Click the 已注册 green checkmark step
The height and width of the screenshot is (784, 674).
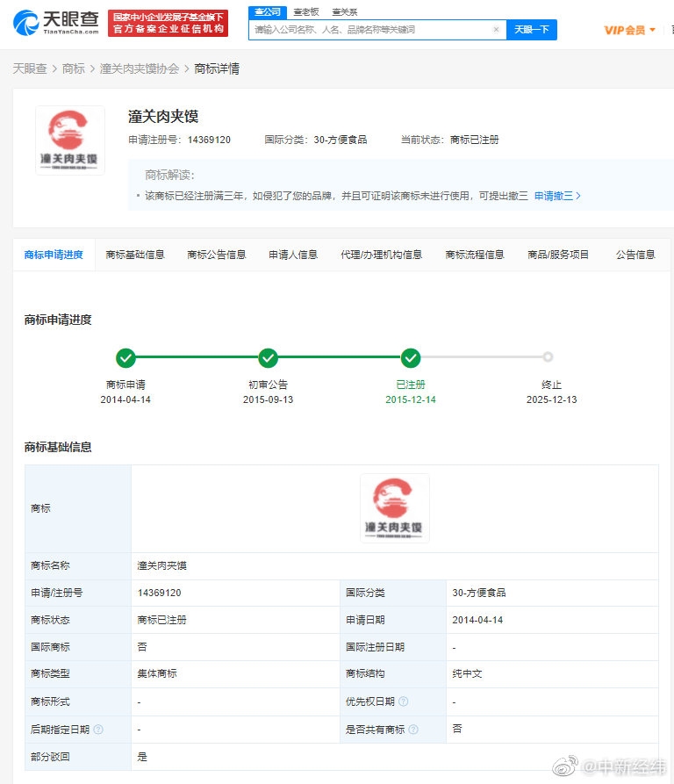pyautogui.click(x=411, y=358)
